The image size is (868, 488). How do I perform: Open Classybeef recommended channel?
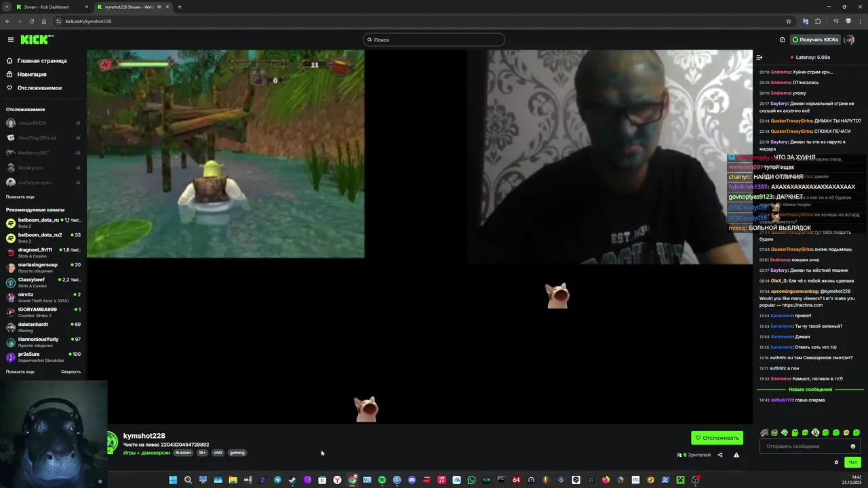(43, 283)
